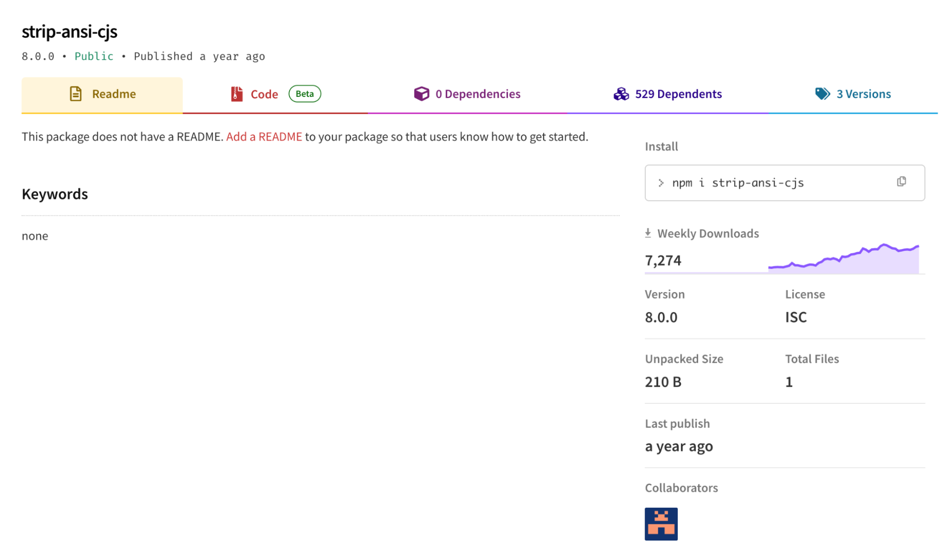Click the Readme document icon
This screenshot has width=950, height=560.
(x=76, y=94)
